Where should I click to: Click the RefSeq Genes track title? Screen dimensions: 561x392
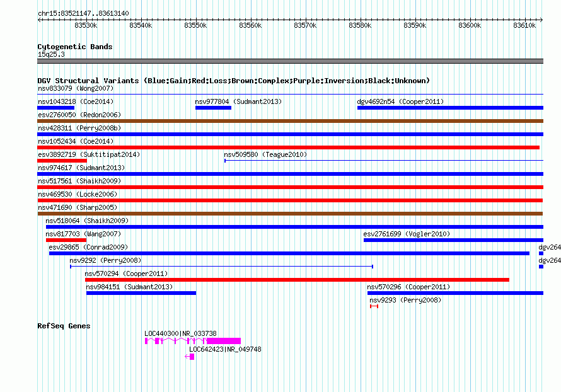[64, 326]
